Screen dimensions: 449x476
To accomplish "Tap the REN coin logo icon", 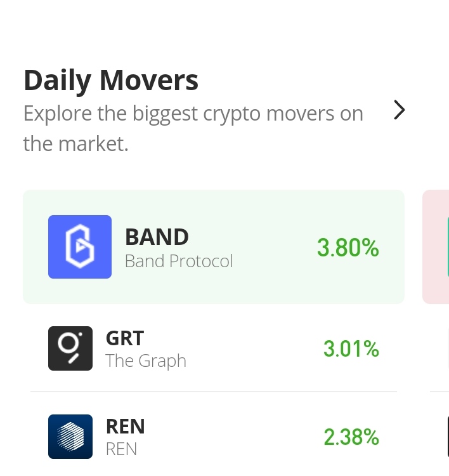I will click(70, 437).
